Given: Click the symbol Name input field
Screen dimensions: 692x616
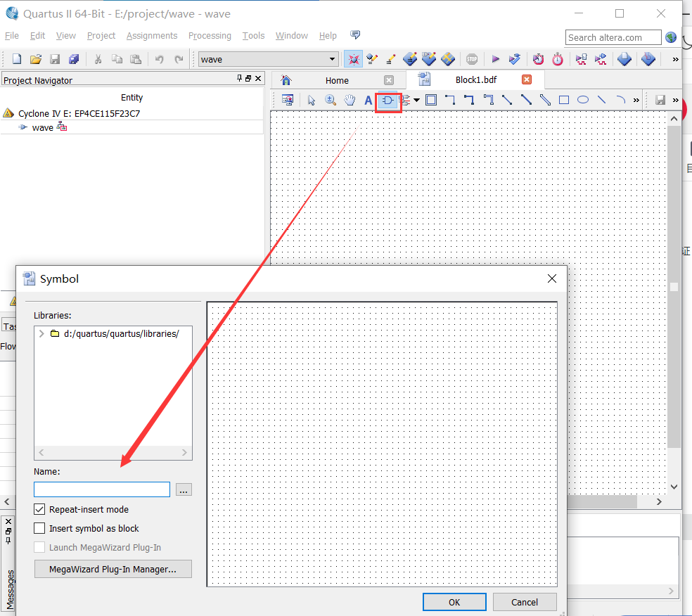Looking at the screenshot, I should click(102, 489).
